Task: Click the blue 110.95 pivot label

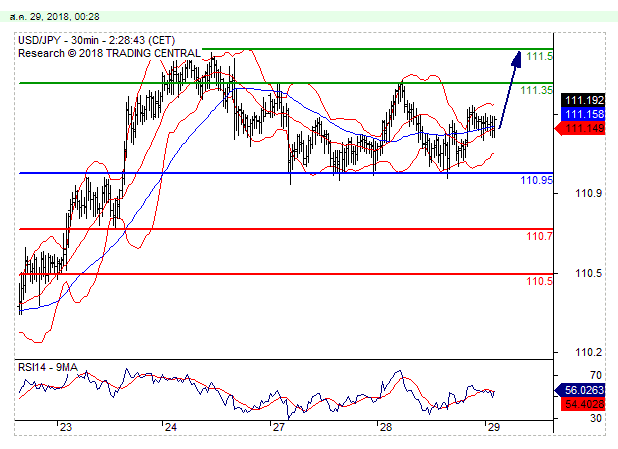Action: coord(536,180)
